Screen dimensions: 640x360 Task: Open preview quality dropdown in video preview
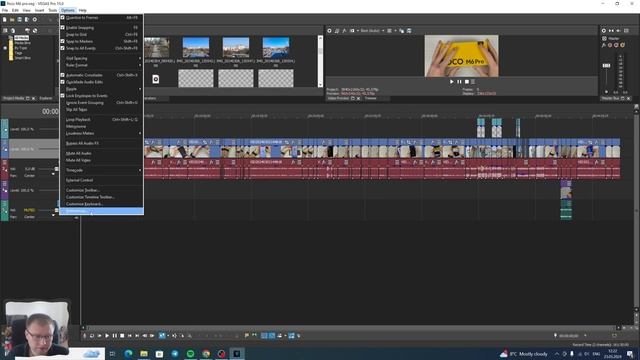pyautogui.click(x=372, y=31)
